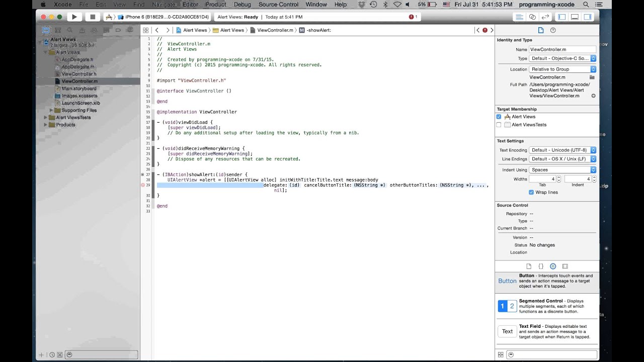644x362 pixels.
Task: Show the File Template library
Action: coord(529,266)
